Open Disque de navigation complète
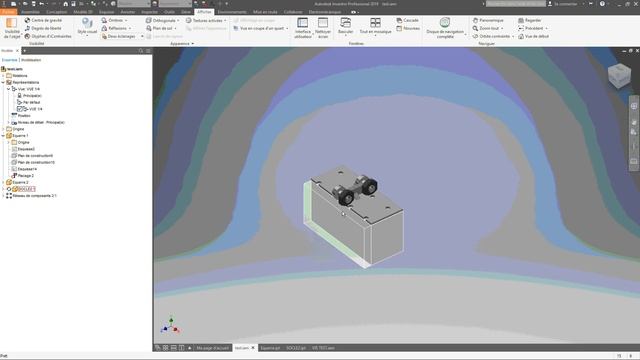The width and height of the screenshot is (640, 360). point(445,28)
